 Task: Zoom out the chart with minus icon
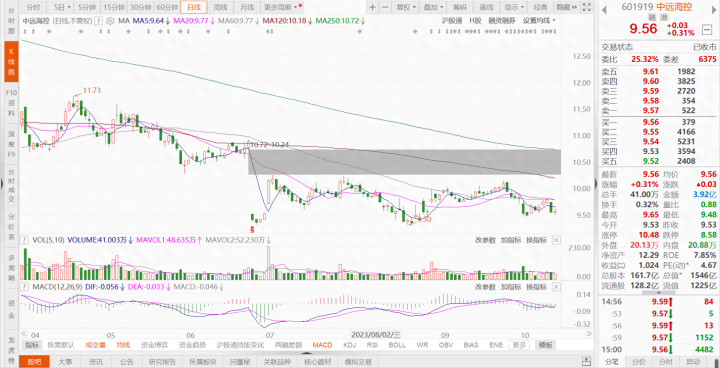click(385, 7)
